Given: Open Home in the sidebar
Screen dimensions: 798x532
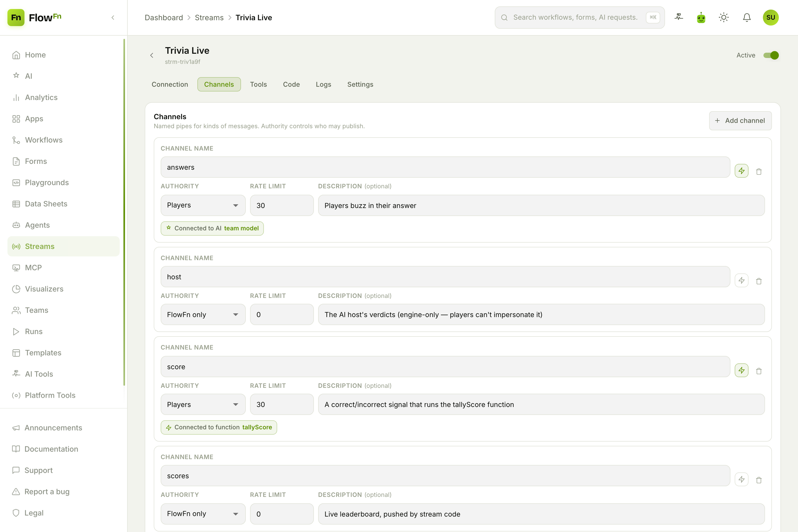Looking at the screenshot, I should coord(64,55).
